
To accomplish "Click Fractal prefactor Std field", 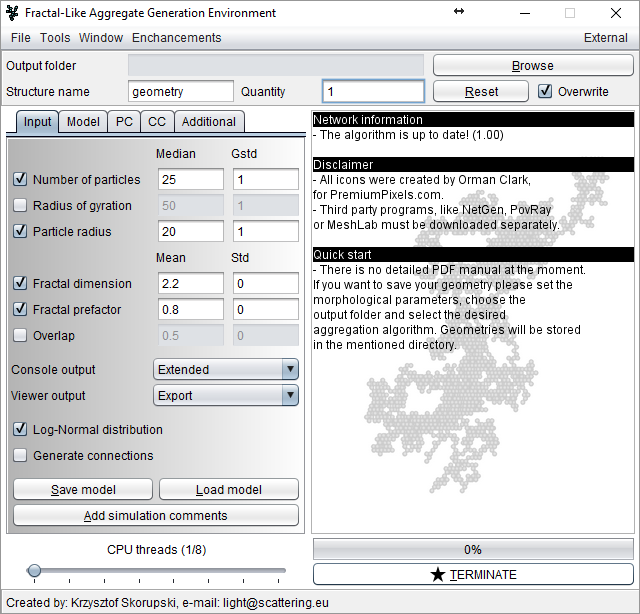I will 266,309.
